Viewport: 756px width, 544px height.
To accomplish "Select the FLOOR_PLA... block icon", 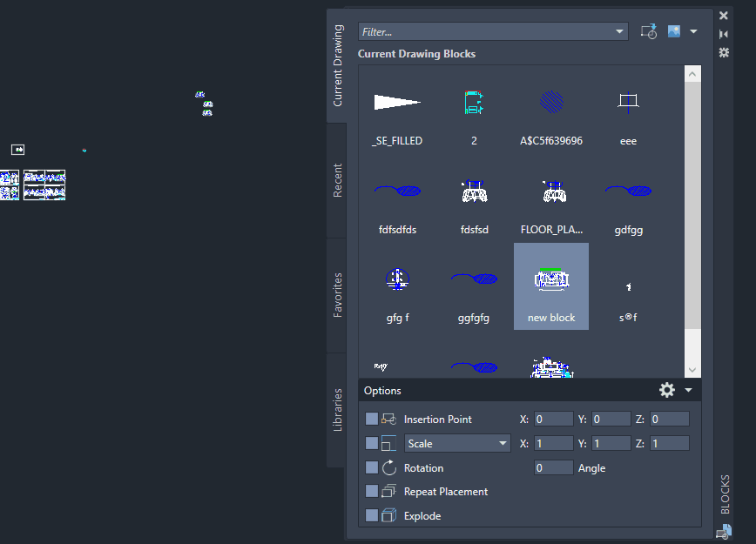I will click(550, 191).
